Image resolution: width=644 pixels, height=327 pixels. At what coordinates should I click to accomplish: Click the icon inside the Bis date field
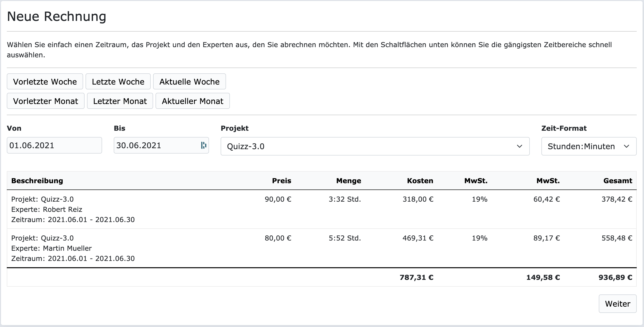click(x=203, y=145)
